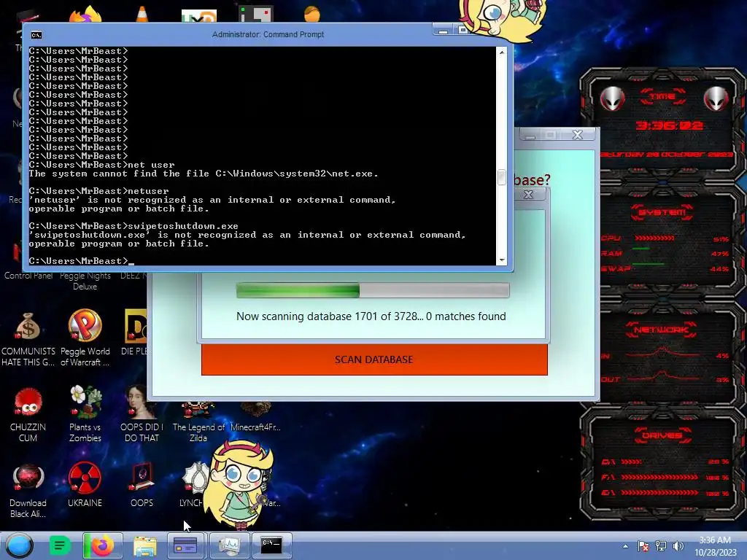Launch Firefox from the taskbar
The image size is (747, 560).
tap(102, 545)
